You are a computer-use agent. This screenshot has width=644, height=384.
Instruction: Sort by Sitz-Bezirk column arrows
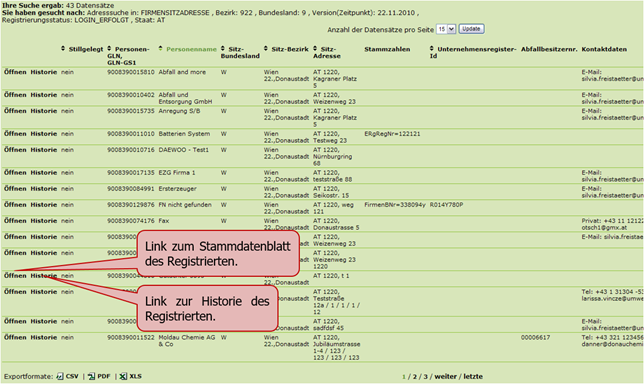click(x=266, y=49)
